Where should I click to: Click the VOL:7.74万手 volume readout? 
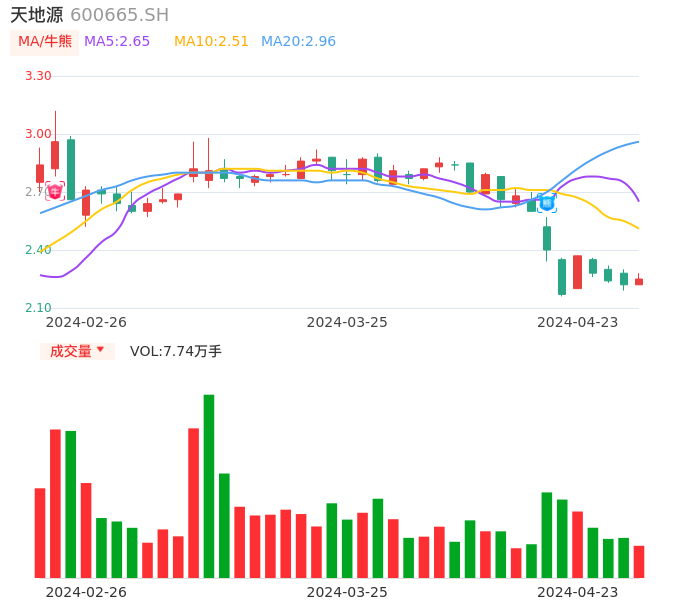[176, 351]
